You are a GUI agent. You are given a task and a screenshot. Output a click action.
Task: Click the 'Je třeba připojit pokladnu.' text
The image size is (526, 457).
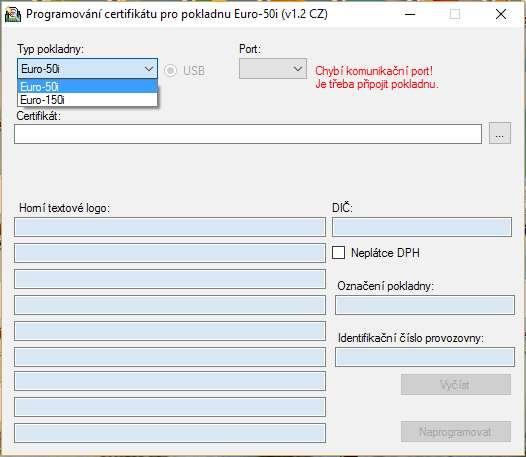coord(377,84)
